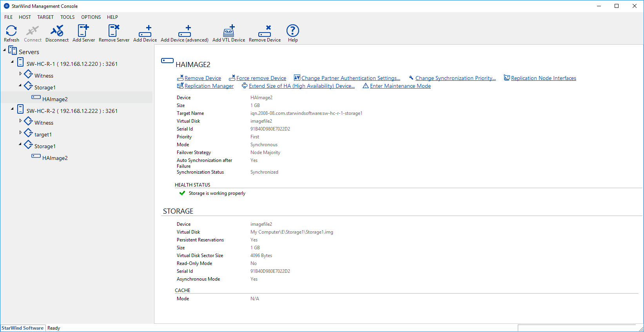The width and height of the screenshot is (644, 332).
Task: Click the Add Device toolbar icon
Action: 145,31
